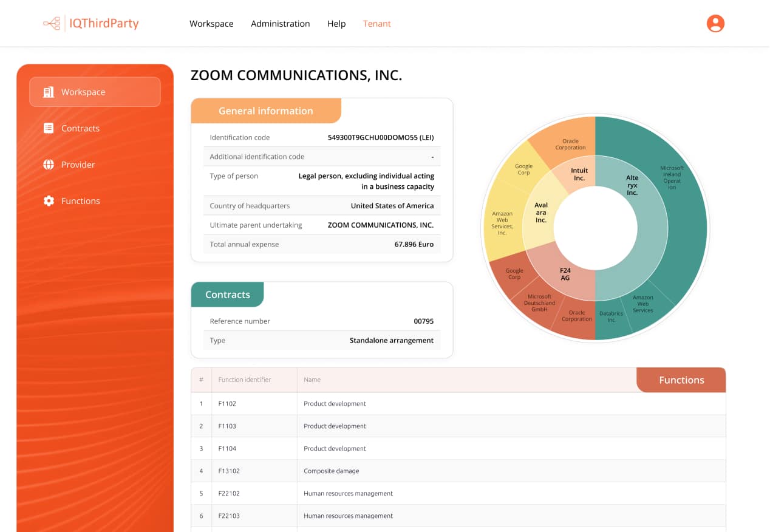Click function identifier F13102
Image resolution: width=770 pixels, height=532 pixels.
(229, 471)
